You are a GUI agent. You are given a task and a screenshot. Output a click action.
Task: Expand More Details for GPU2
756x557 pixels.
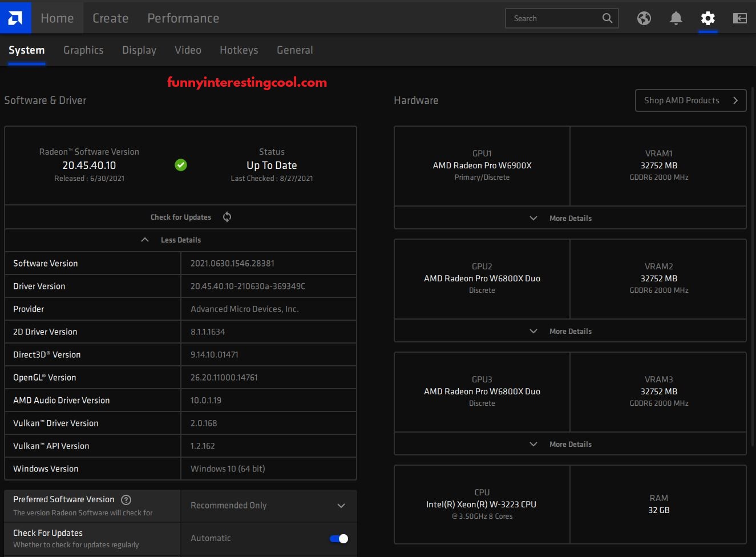pyautogui.click(x=570, y=331)
